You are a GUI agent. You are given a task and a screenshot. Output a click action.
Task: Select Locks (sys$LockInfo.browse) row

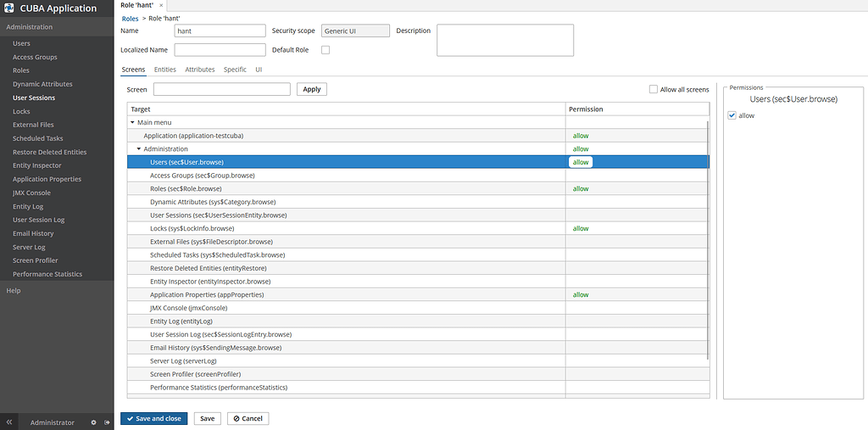point(418,229)
